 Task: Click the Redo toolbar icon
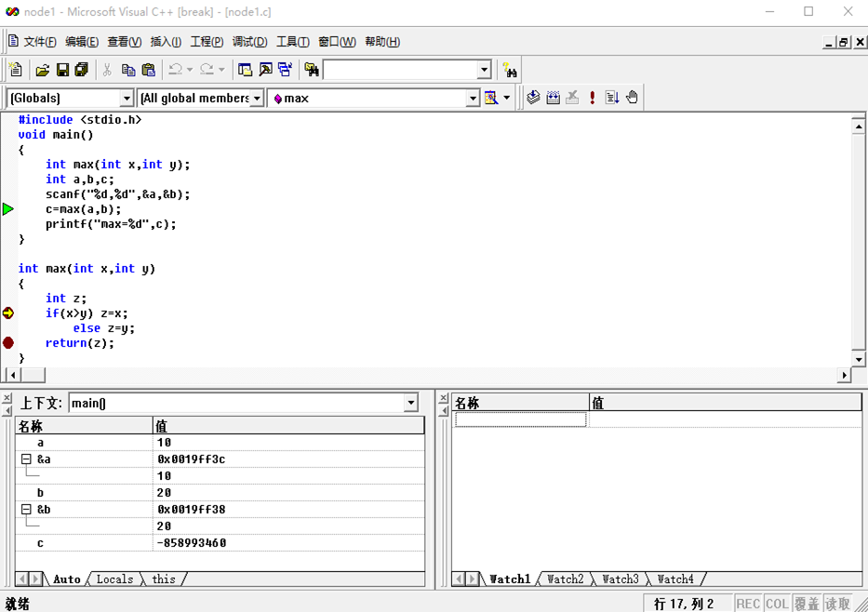pyautogui.click(x=207, y=70)
